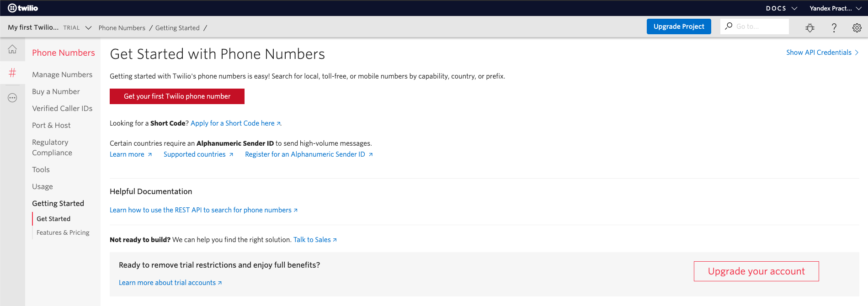
Task: Click the Upgrade Project button
Action: (x=679, y=26)
